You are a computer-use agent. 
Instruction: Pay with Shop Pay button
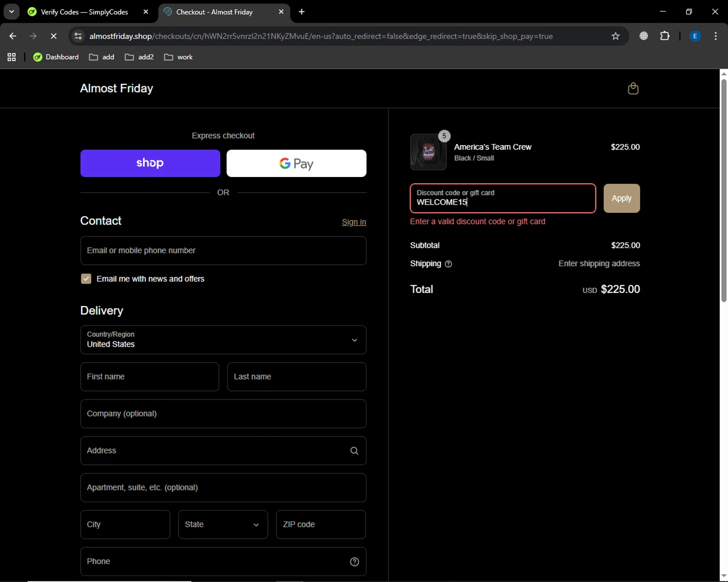coord(150,163)
